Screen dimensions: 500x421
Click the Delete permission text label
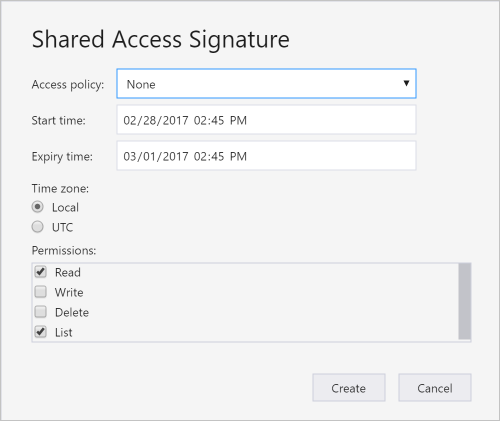point(72,312)
